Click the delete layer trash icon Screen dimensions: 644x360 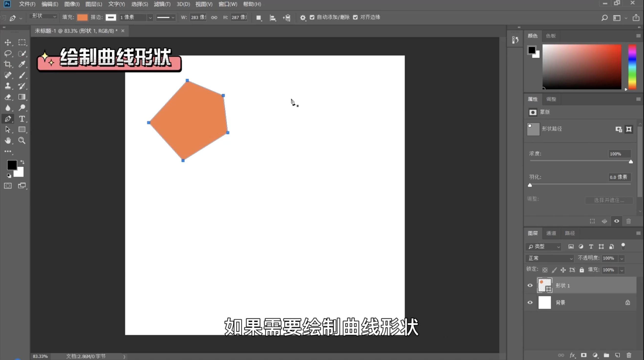click(629, 355)
